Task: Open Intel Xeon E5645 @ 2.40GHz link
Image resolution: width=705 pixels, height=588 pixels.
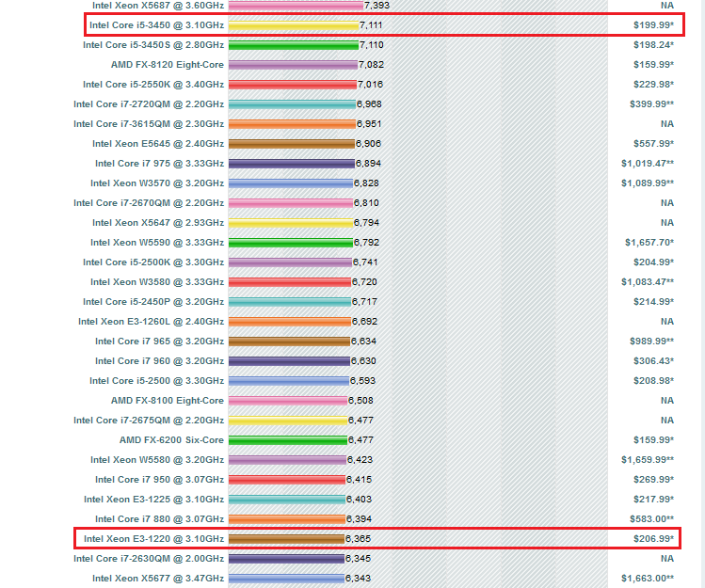Action: pos(158,144)
